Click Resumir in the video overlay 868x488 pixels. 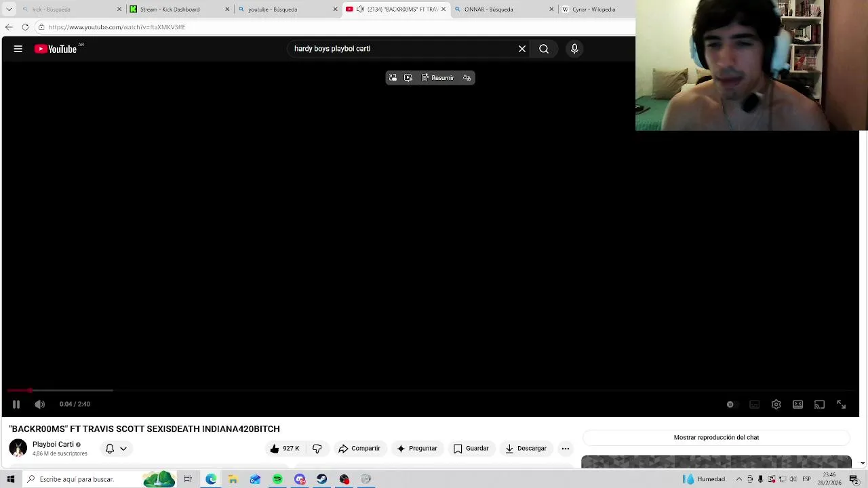tap(438, 78)
